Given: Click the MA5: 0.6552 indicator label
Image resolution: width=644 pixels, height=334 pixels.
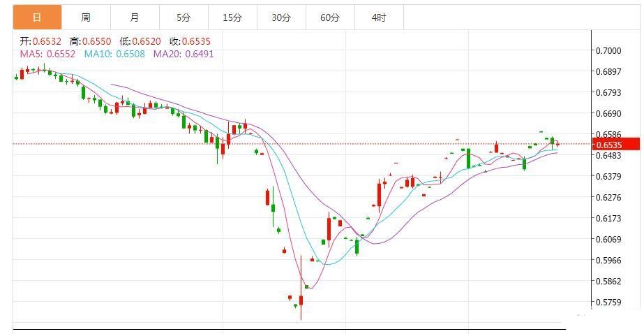Looking at the screenshot, I should [47, 54].
